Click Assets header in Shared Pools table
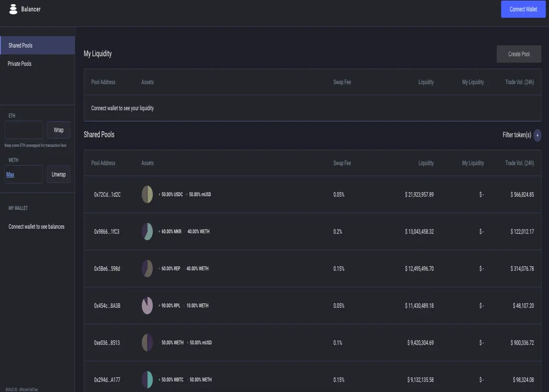 click(x=148, y=163)
